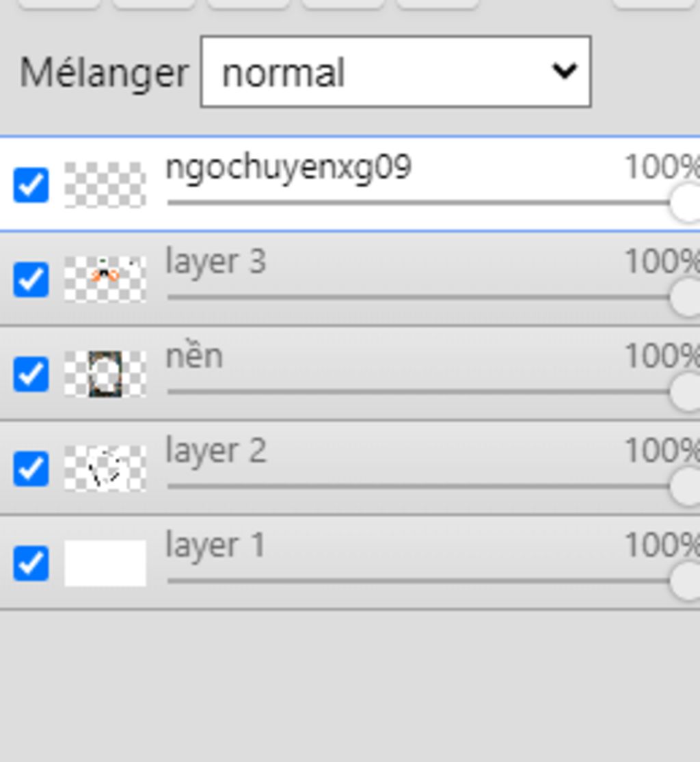
Task: Open the Mélanger blend mode dropdown
Action: point(395,72)
